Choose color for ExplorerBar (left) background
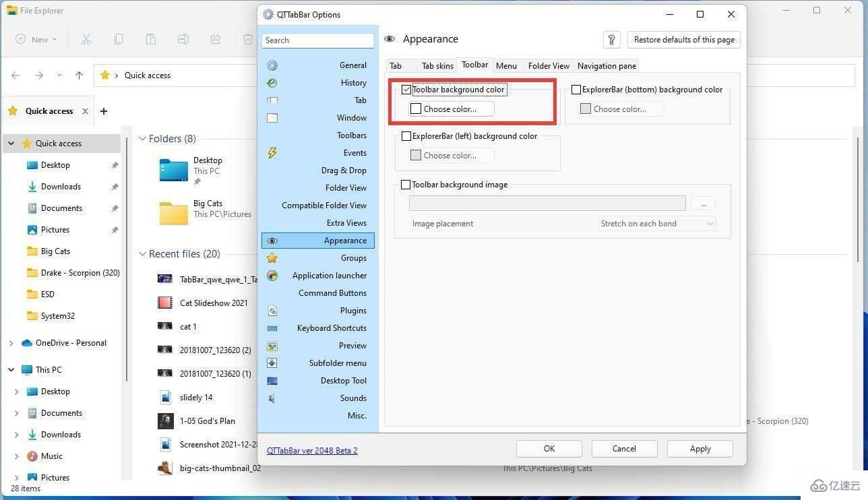Screen dimensions: 868x500 pyautogui.click(x=452, y=155)
